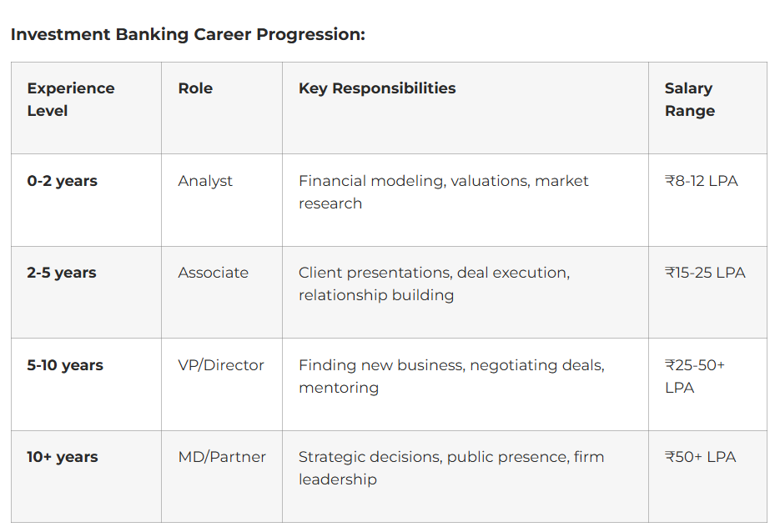Image resolution: width=780 pixels, height=532 pixels.
Task: Click the Investment Banking Career Progression heading
Action: 188,35
